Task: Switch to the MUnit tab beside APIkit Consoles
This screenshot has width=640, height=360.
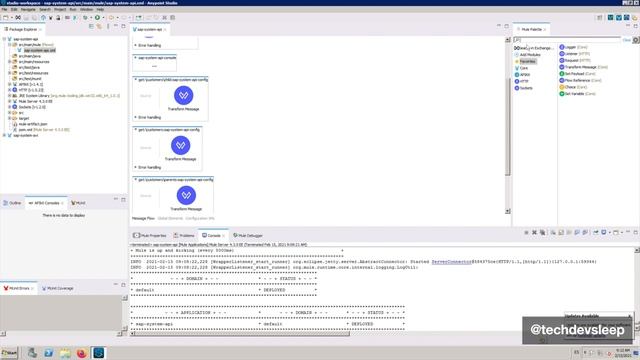Action: [78, 203]
